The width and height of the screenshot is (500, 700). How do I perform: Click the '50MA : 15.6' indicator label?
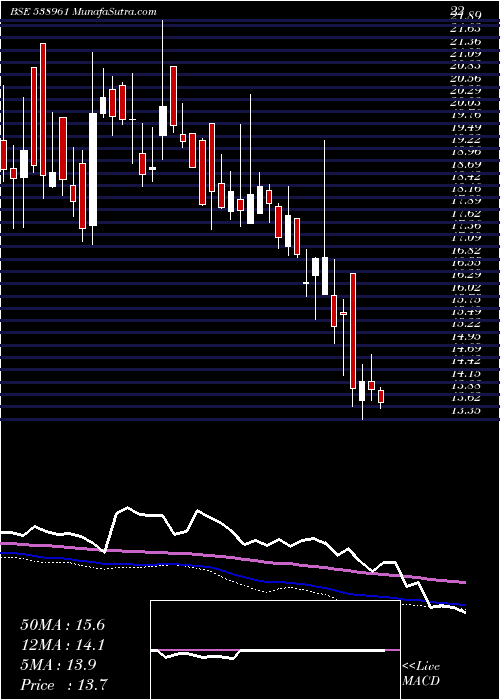[63, 625]
